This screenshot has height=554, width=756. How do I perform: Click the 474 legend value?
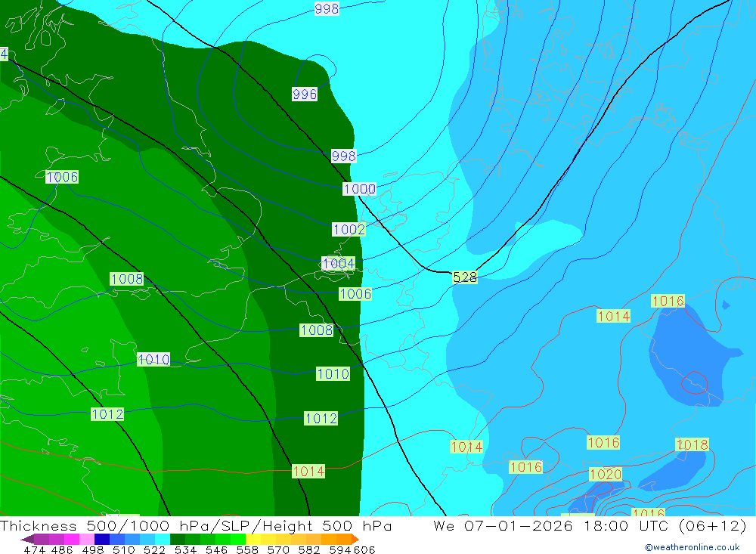pos(34,549)
